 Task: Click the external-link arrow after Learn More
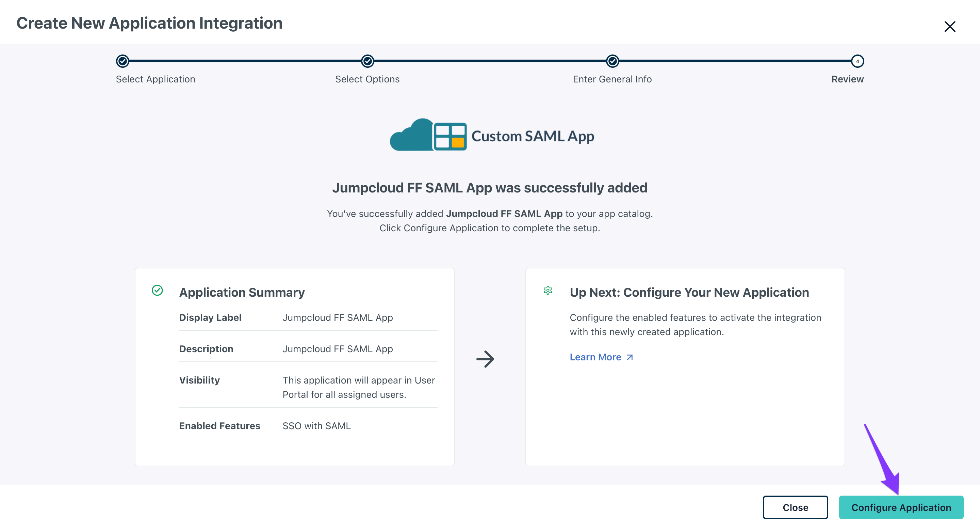click(x=630, y=357)
